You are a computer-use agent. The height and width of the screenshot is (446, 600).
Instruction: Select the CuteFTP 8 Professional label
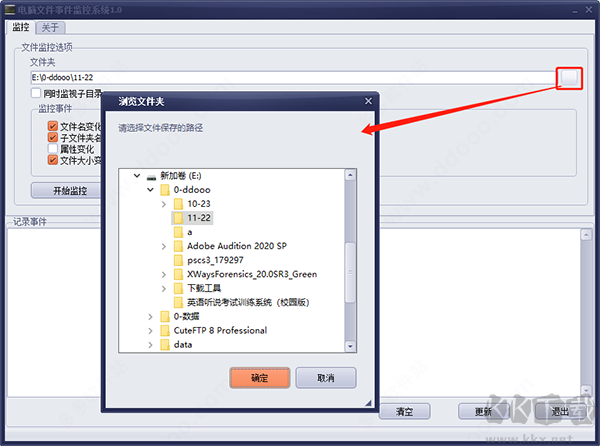220,330
